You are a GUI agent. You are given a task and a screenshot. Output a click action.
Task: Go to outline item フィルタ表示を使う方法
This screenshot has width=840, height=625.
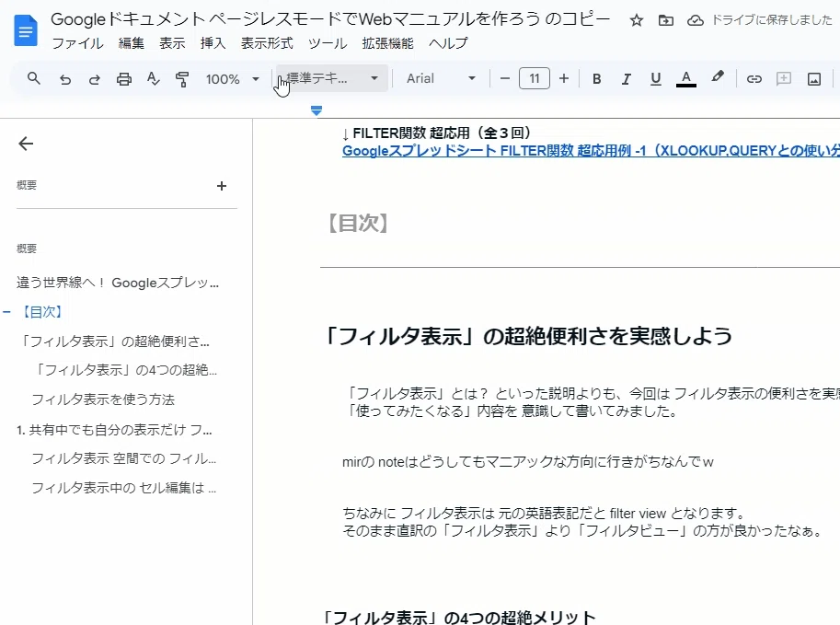pos(103,399)
